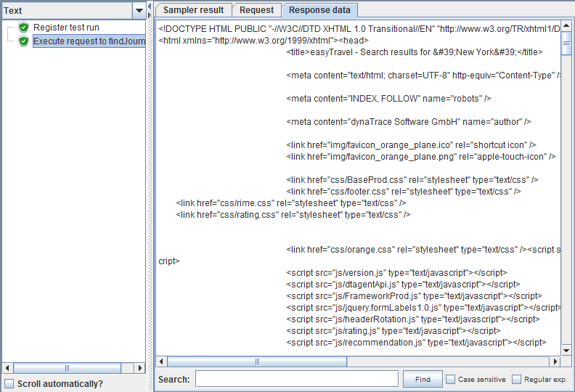Screen dimensions: 575x392
Task: Switch to the Sampler result tab
Action: coord(193,10)
